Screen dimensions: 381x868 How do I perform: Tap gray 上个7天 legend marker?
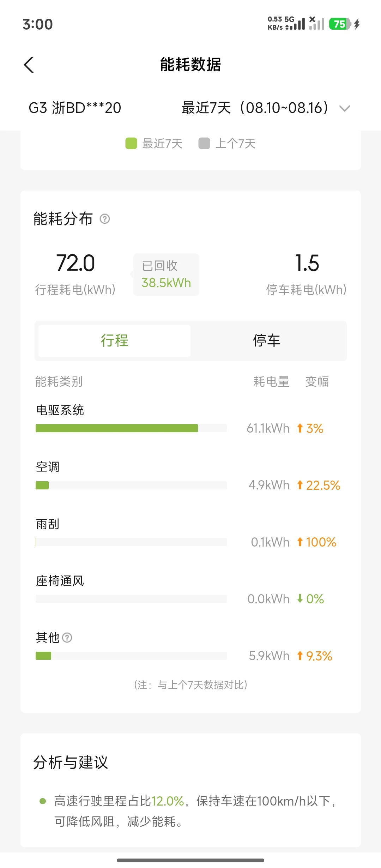204,144
